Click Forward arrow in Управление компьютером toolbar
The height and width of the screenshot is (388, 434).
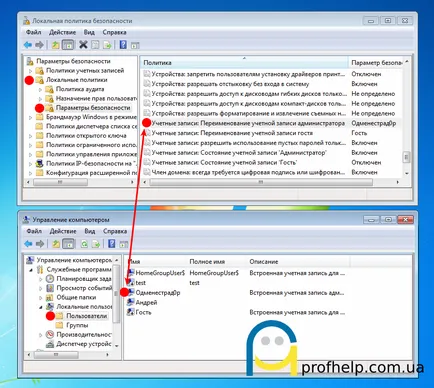point(40,244)
